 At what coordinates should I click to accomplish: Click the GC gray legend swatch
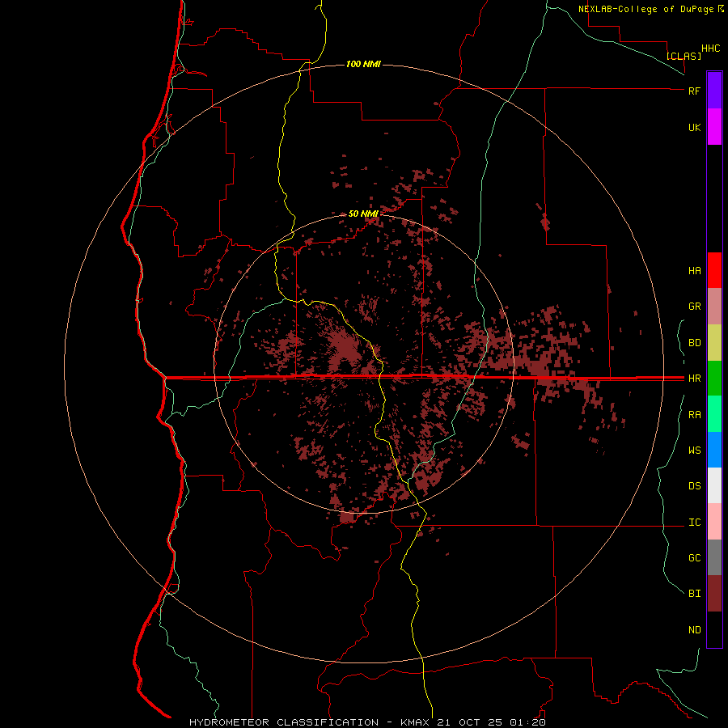pyautogui.click(x=714, y=557)
